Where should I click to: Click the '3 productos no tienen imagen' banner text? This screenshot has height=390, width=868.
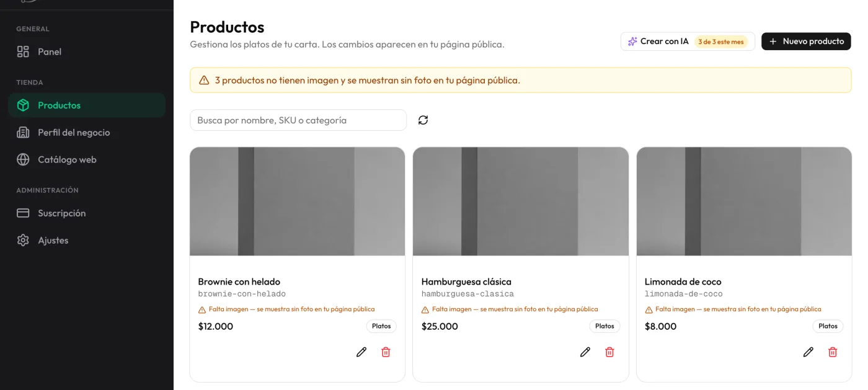[368, 80]
